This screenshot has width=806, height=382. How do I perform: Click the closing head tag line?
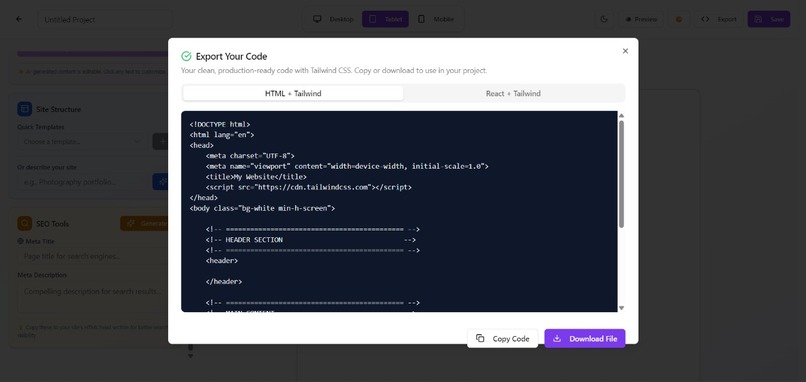pyautogui.click(x=203, y=197)
